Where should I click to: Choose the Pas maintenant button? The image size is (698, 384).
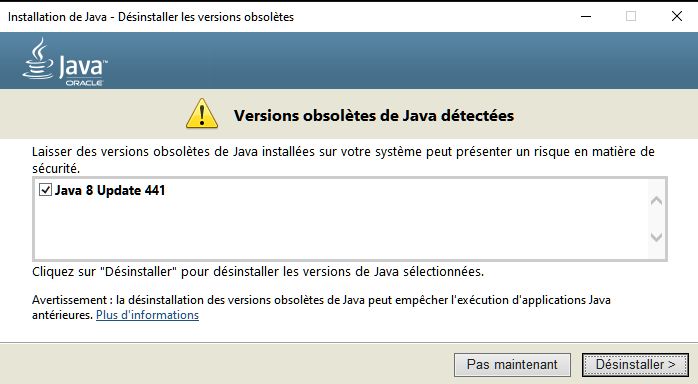[x=512, y=365]
